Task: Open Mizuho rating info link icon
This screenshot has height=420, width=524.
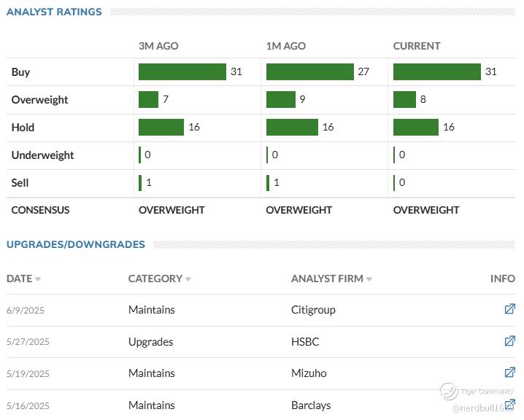Action: click(509, 373)
